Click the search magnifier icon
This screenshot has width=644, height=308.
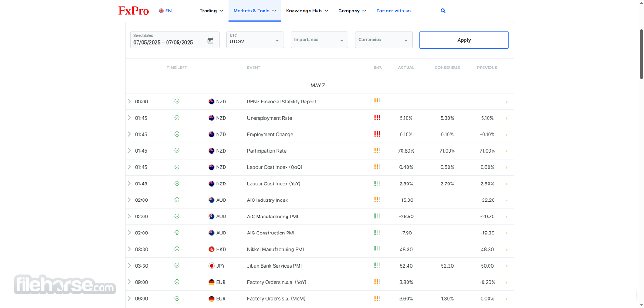[x=443, y=11]
